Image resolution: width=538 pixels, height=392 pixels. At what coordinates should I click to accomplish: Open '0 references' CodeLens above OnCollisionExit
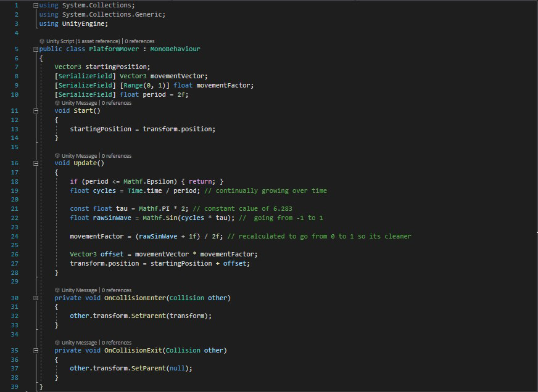click(x=117, y=343)
